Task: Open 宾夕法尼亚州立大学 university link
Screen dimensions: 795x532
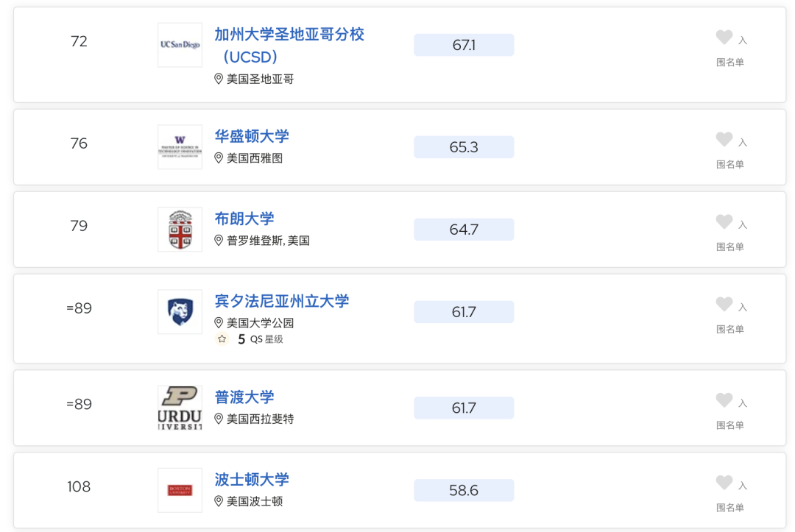Action: coord(282,301)
